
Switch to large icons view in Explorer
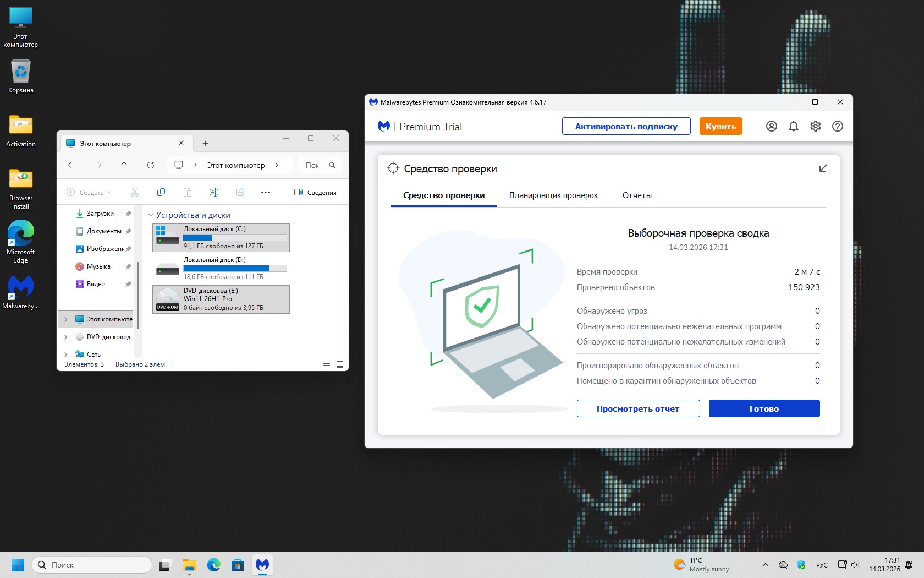[x=340, y=364]
